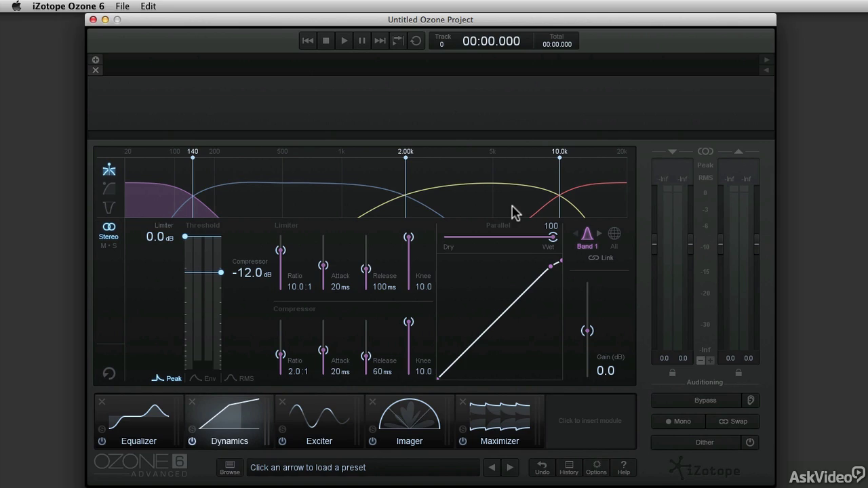Open the File menu
This screenshot has width=868, height=488.
(122, 6)
